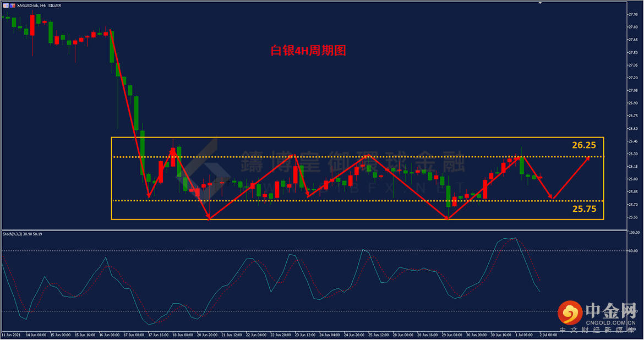Click the 2 Jul 00:00 time axis label

click(549, 335)
